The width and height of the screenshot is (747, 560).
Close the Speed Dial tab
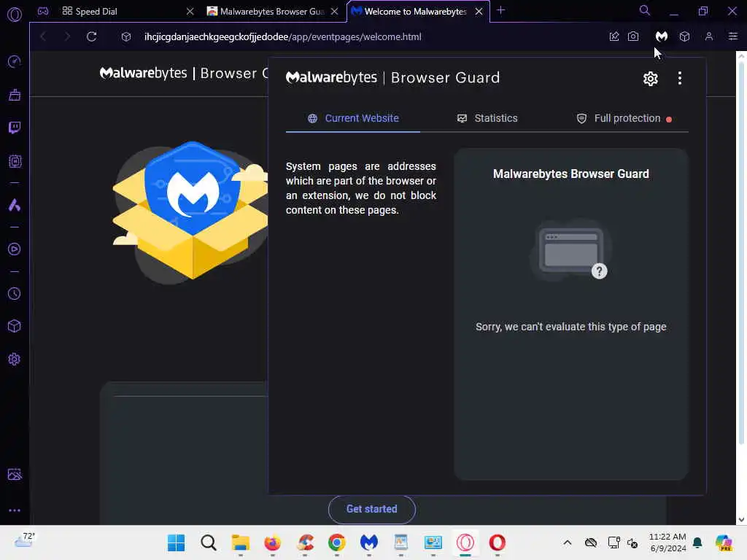190,11
